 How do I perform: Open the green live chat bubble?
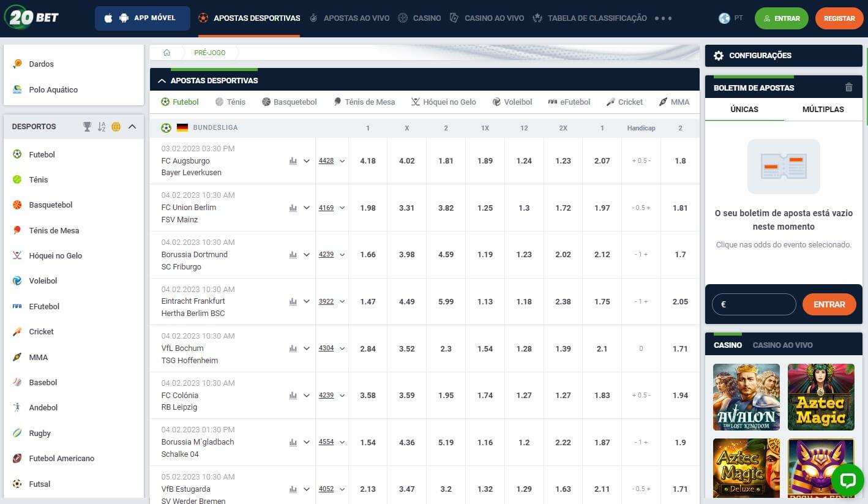pyautogui.click(x=848, y=480)
